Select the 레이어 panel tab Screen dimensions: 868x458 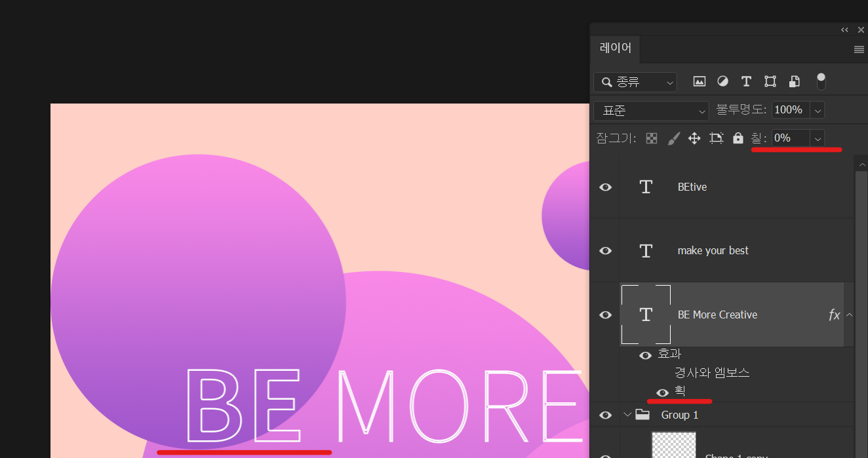tap(616, 48)
